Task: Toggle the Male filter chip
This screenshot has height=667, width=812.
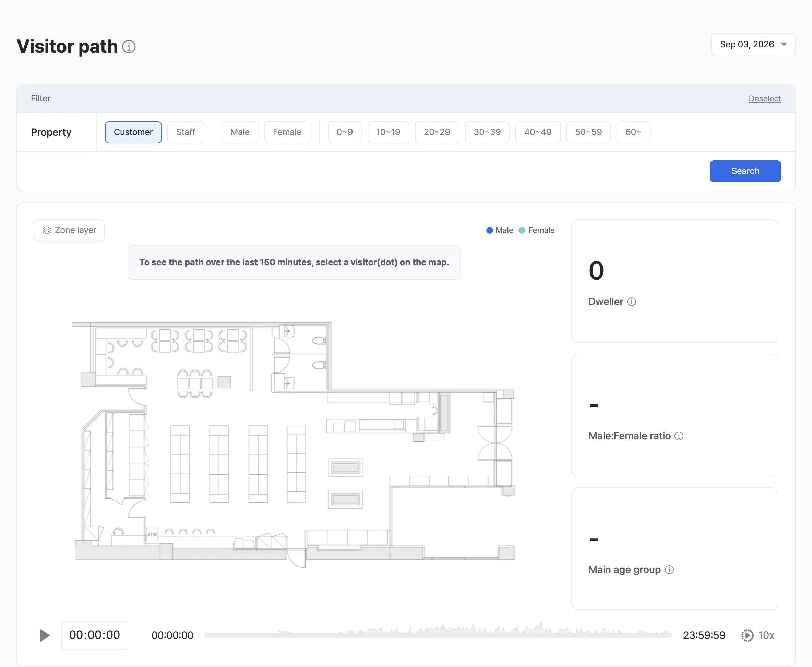Action: [240, 132]
